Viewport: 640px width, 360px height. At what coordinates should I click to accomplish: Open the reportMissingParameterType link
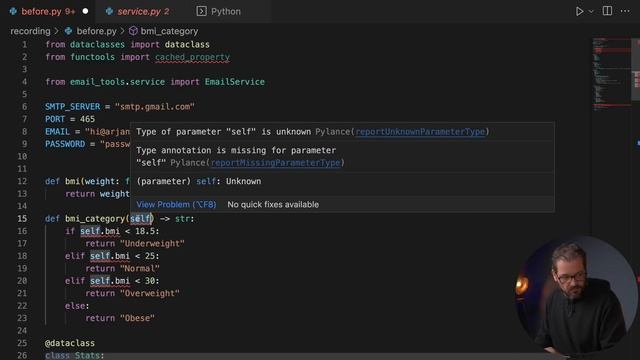[x=276, y=163]
